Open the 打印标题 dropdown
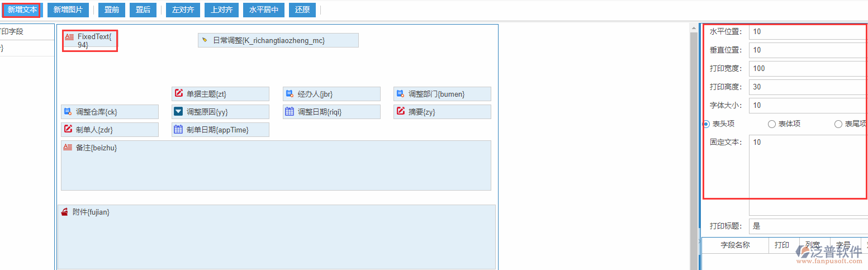Viewport: 868px width, 270px height. click(808, 226)
